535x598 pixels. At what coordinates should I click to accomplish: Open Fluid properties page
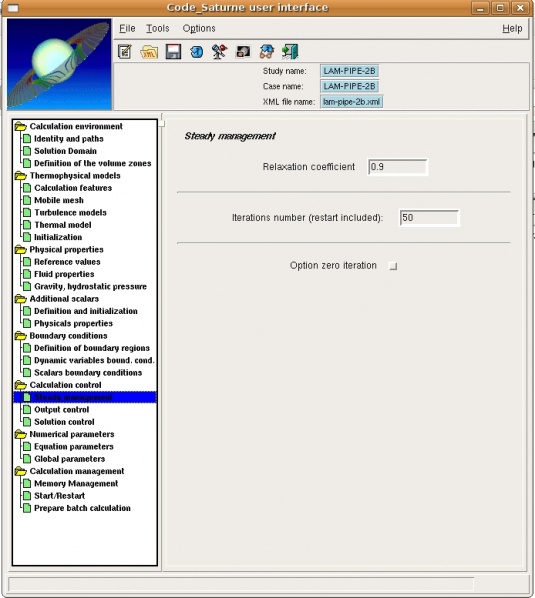coord(64,274)
